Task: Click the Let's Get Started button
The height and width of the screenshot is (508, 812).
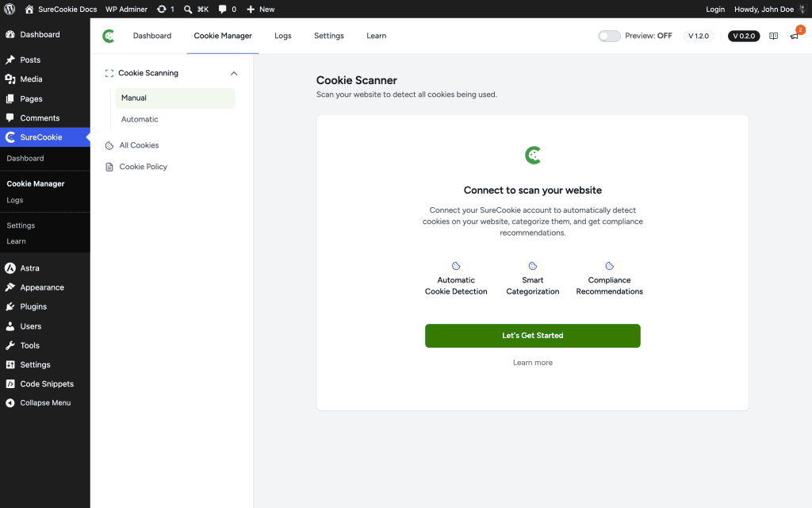Action: coord(532,336)
